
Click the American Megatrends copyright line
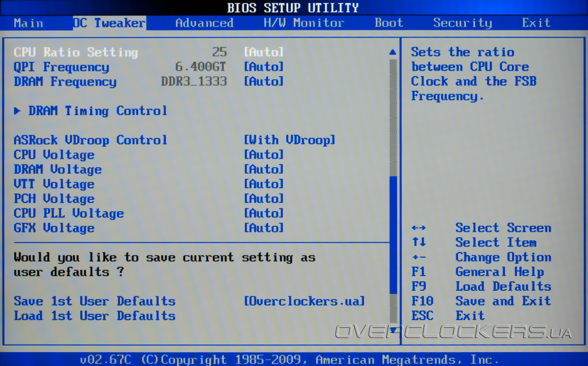click(x=290, y=360)
